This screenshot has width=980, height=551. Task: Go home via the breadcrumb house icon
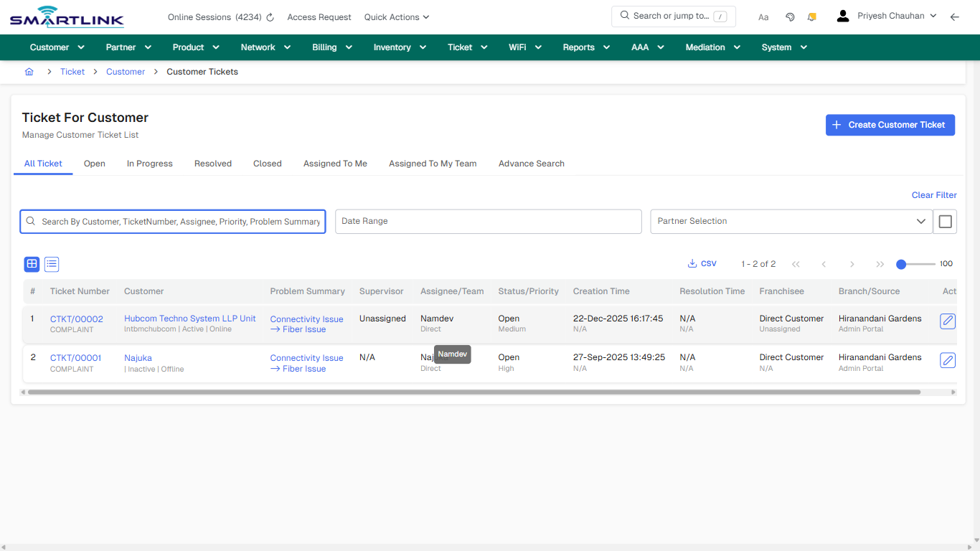(29, 71)
